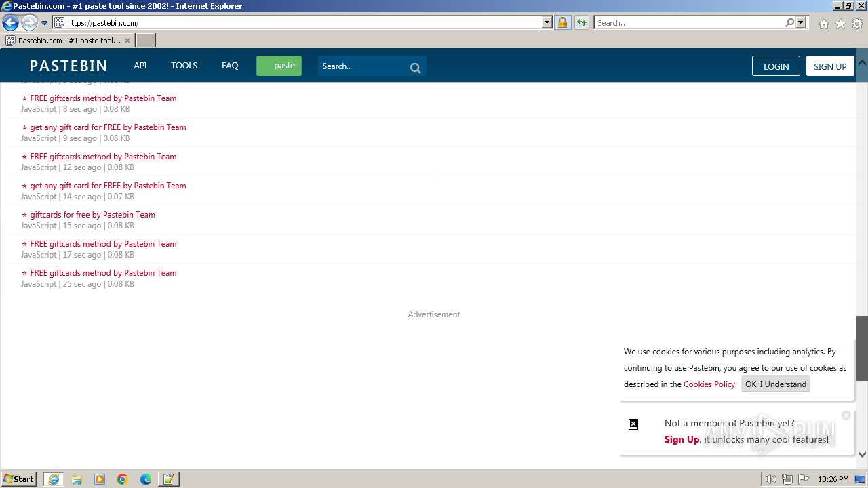Click the 10:26 PM clock
Viewport: 868px width, 488px height.
(x=833, y=479)
